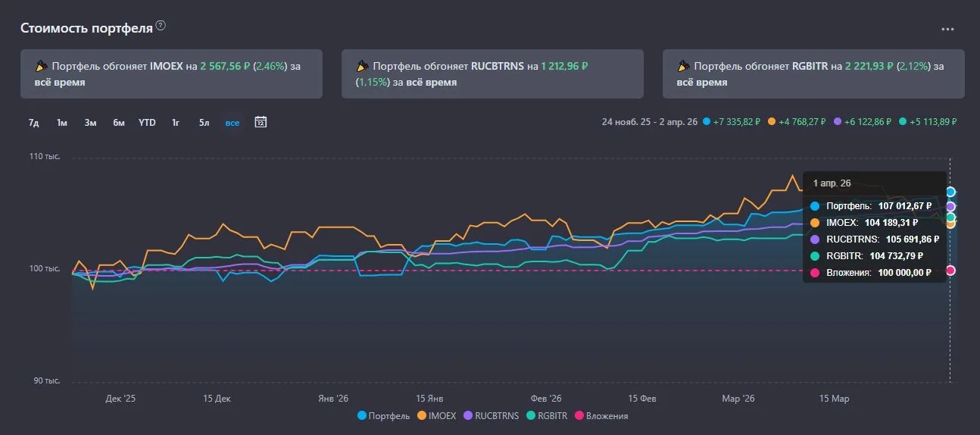Screen dimensions: 980x435
Task: Click the party icon on IMOEX card
Action: pos(42,66)
